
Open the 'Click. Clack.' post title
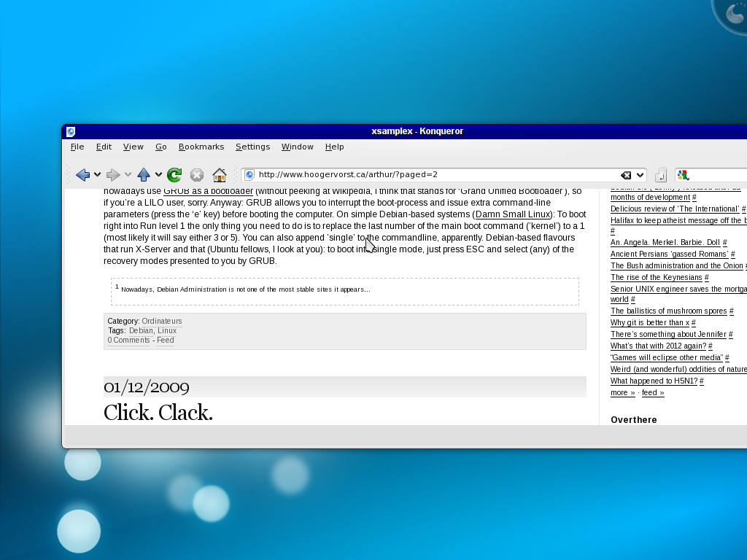[158, 413]
